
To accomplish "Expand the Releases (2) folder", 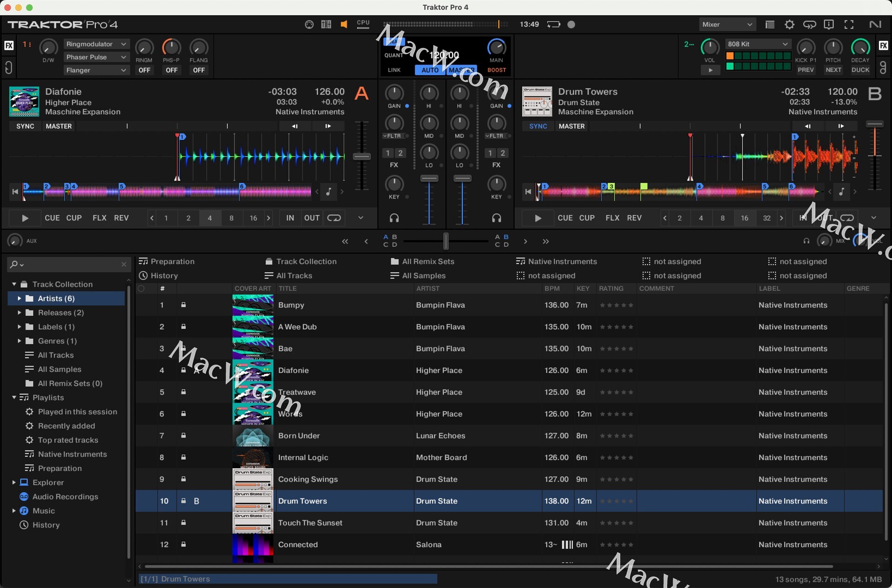I will point(19,313).
